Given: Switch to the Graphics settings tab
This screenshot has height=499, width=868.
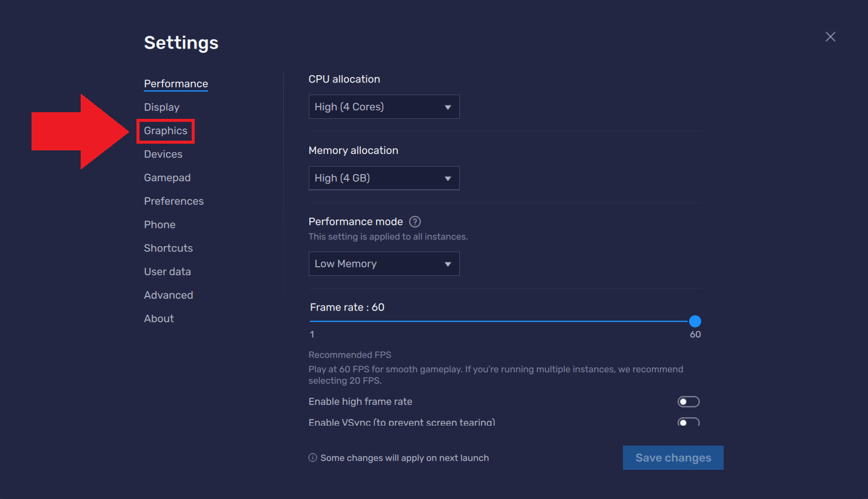Looking at the screenshot, I should coord(166,131).
